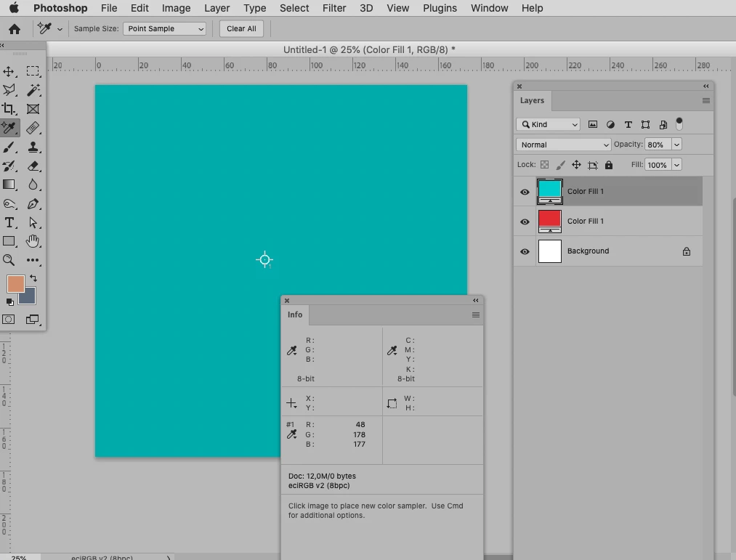Select the Brush tool
The height and width of the screenshot is (560, 736).
pyautogui.click(x=9, y=147)
